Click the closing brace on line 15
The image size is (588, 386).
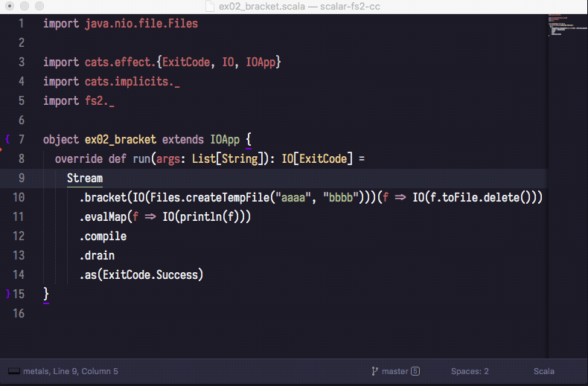click(46, 295)
